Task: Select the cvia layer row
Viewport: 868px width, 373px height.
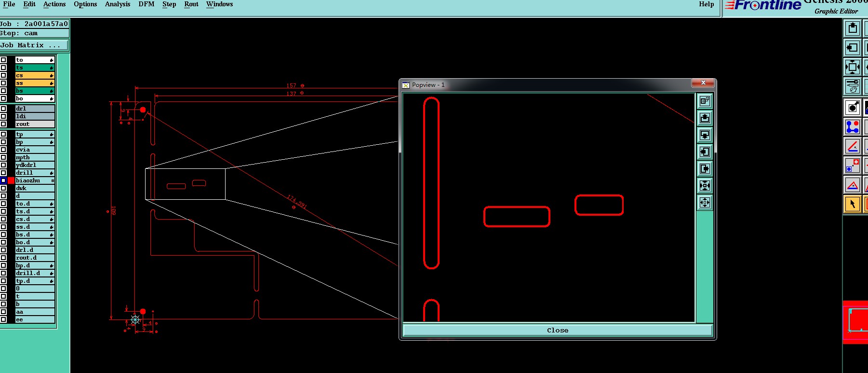Action: tap(35, 150)
